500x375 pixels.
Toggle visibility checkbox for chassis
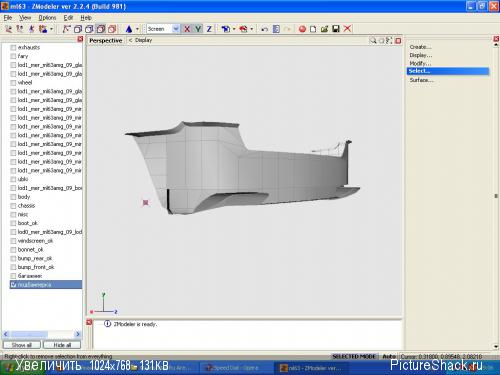tap(13, 206)
